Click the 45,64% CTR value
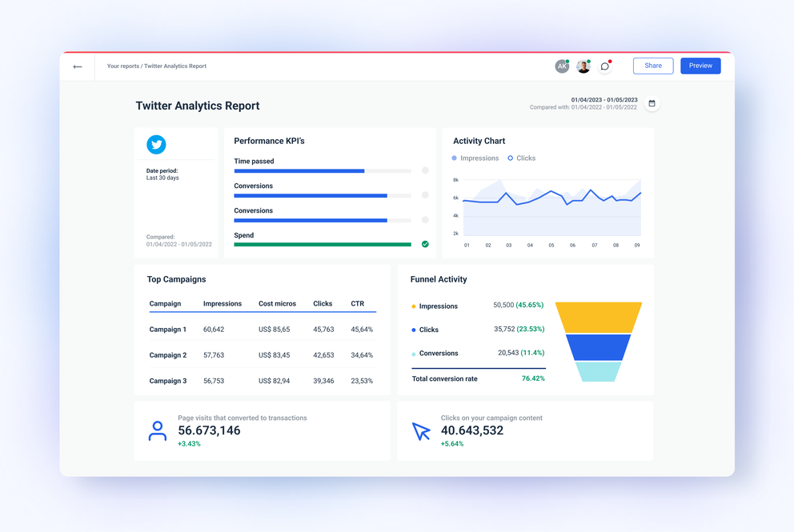Viewport: 794px width, 532px height. (x=362, y=330)
